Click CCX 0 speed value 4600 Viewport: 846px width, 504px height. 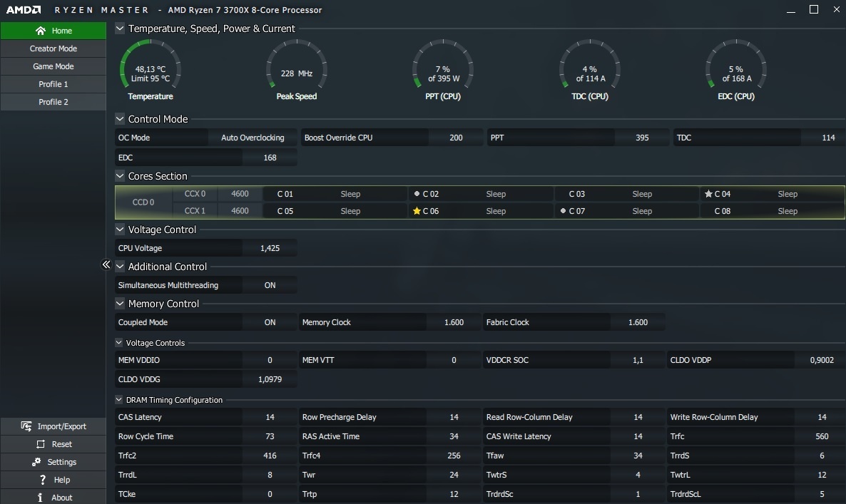(x=240, y=193)
